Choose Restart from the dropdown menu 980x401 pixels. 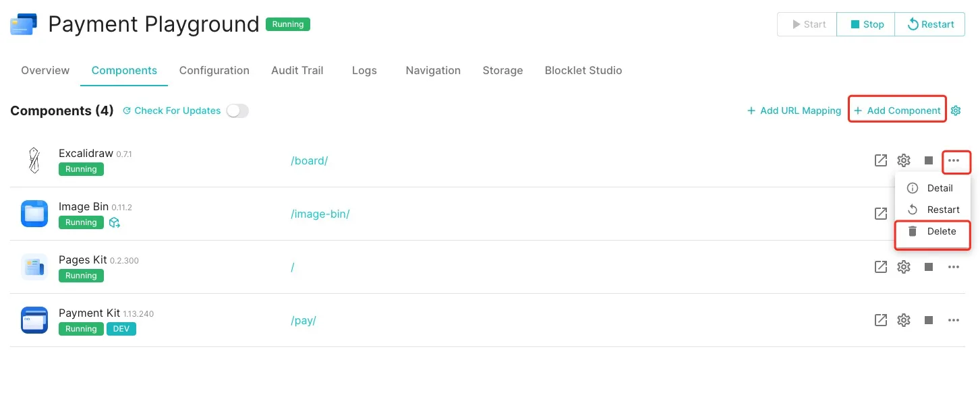(932, 210)
